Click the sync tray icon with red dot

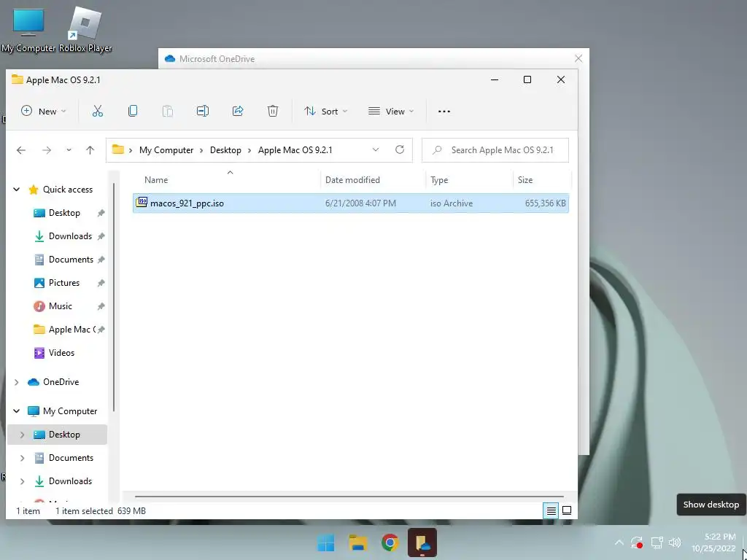click(637, 542)
